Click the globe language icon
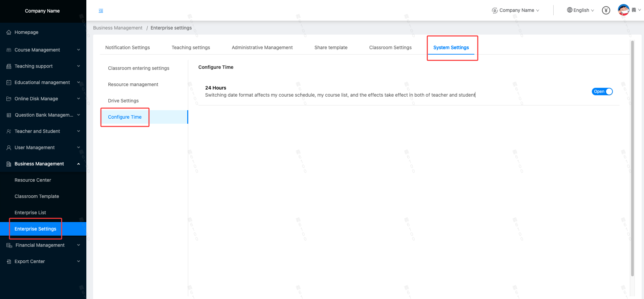The image size is (644, 299). 570,10
